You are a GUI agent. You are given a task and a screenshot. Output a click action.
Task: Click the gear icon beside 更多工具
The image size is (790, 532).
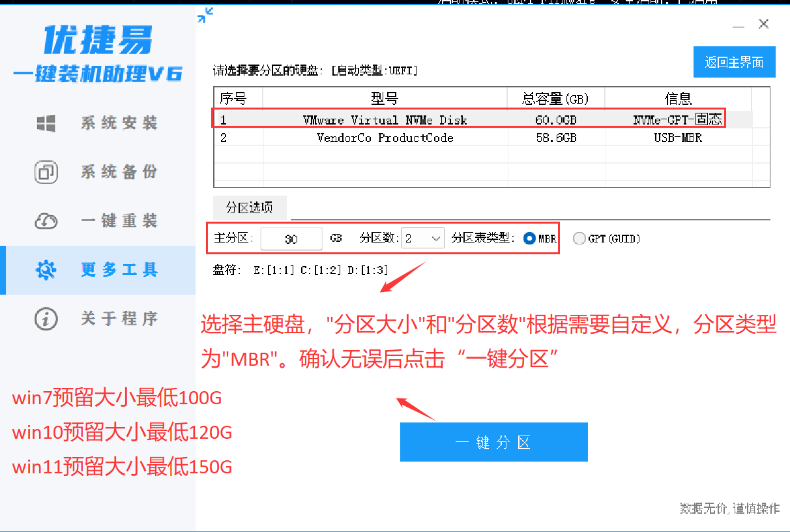point(46,270)
